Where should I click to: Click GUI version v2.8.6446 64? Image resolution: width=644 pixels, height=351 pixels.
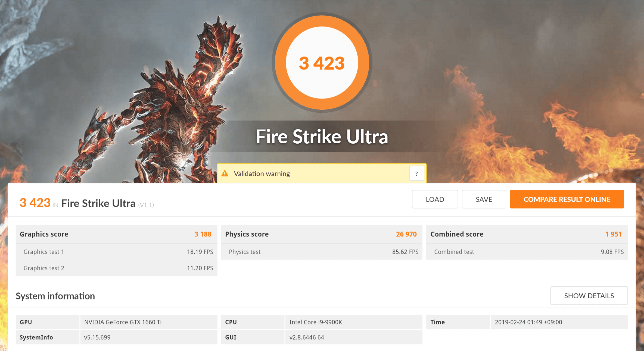(307, 337)
